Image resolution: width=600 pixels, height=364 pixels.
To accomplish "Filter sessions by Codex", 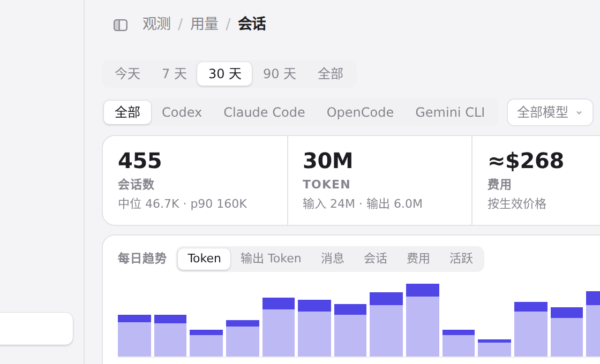I will coord(182,112).
